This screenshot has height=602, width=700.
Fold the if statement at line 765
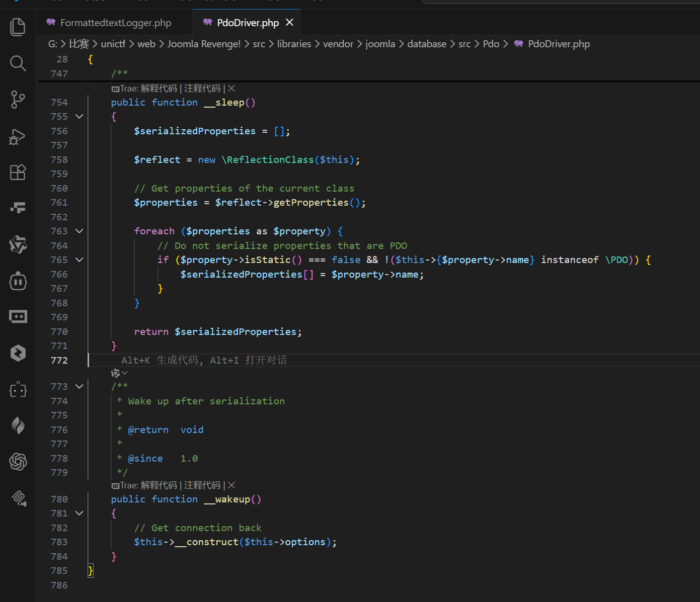pos(79,260)
